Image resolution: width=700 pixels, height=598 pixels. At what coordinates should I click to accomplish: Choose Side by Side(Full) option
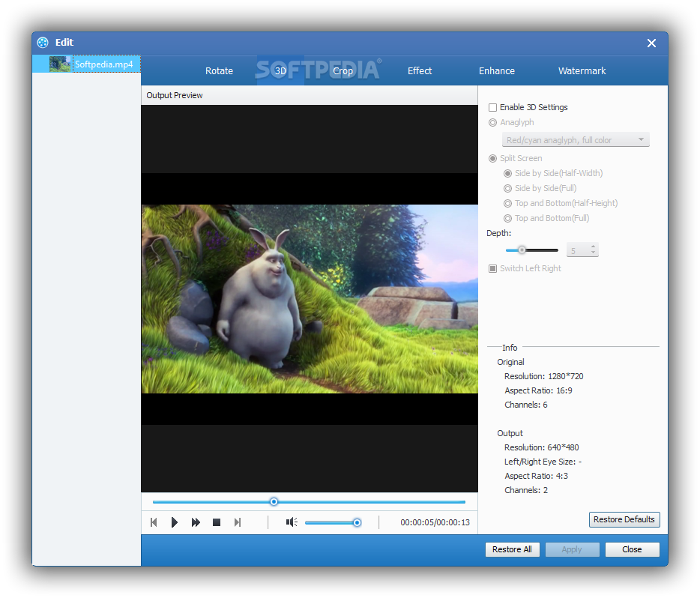(x=508, y=189)
